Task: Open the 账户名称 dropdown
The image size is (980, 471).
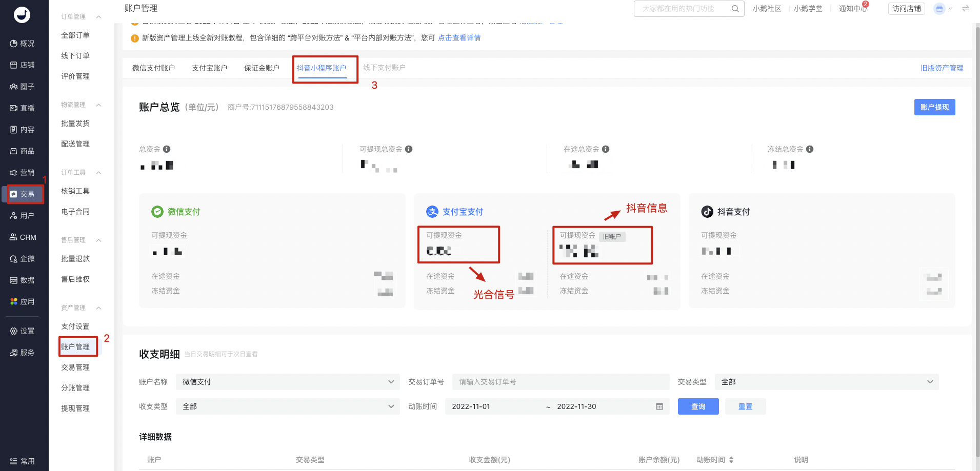Action: coord(288,382)
